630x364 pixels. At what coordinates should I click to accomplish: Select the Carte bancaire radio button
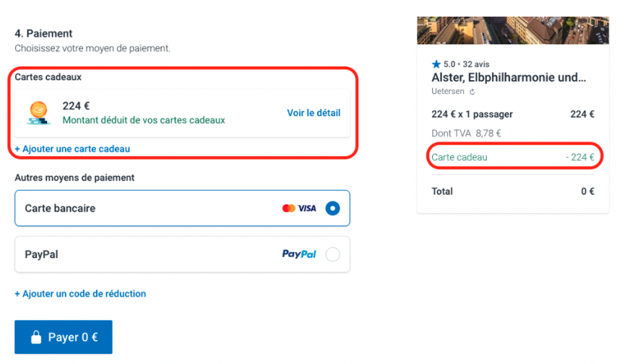pyautogui.click(x=332, y=208)
